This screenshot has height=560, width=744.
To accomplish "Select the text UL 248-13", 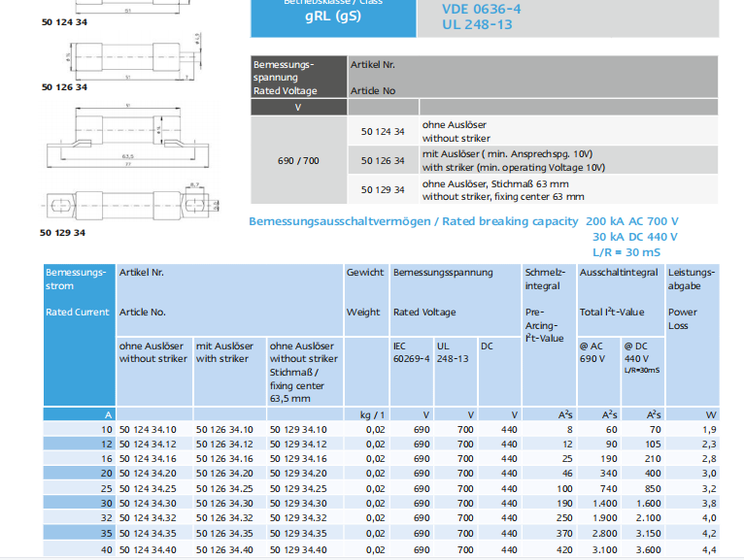I will tap(477, 24).
